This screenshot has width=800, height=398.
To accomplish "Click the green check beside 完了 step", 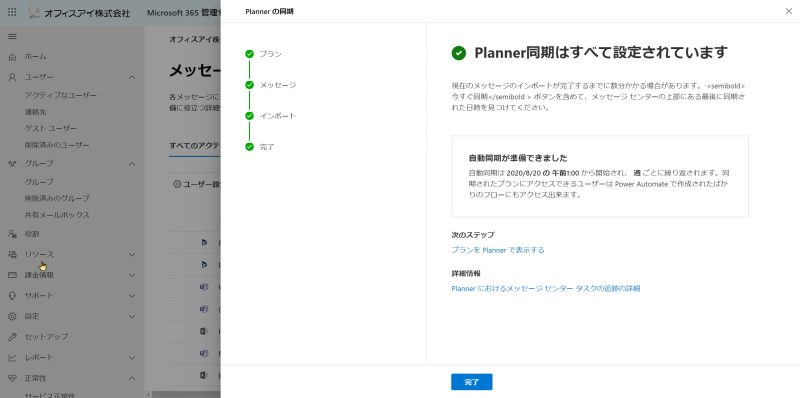I will [249, 147].
